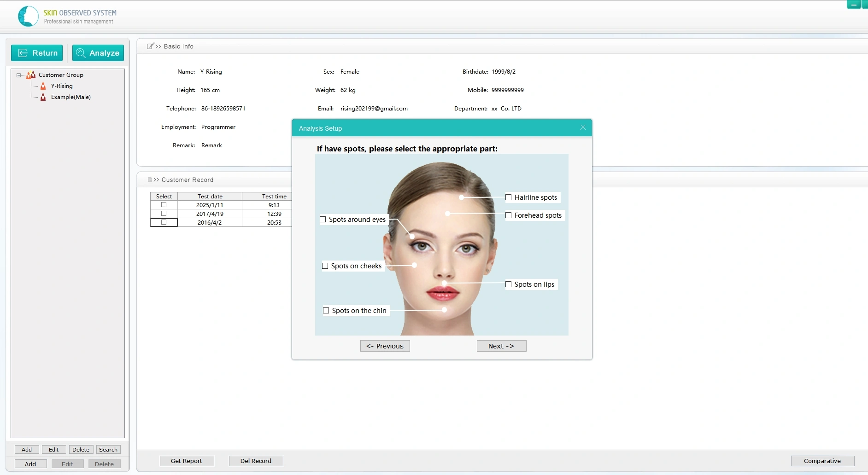Click the telephone value 86-18926598571
The image size is (868, 475).
(223, 109)
